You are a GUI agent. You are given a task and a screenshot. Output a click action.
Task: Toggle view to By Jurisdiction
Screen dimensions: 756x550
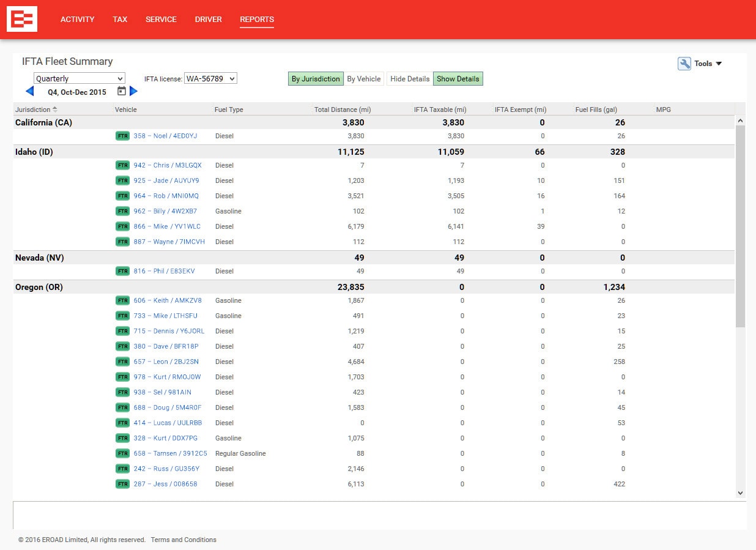pos(315,79)
